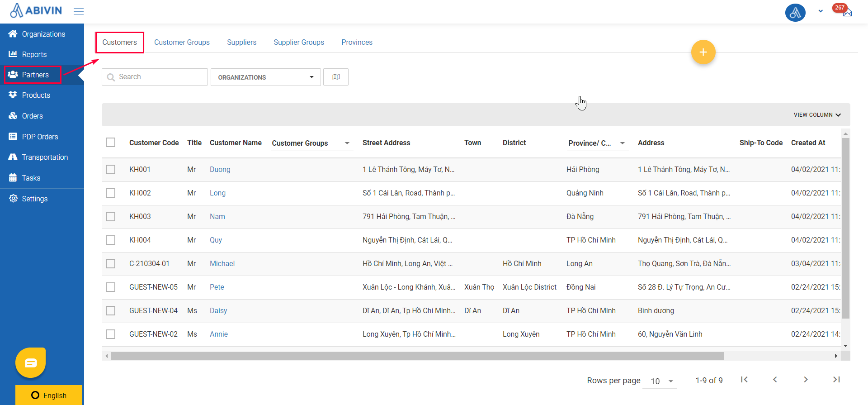The image size is (868, 405).
Task: Toggle the hamburger sidebar menu
Action: 79,11
